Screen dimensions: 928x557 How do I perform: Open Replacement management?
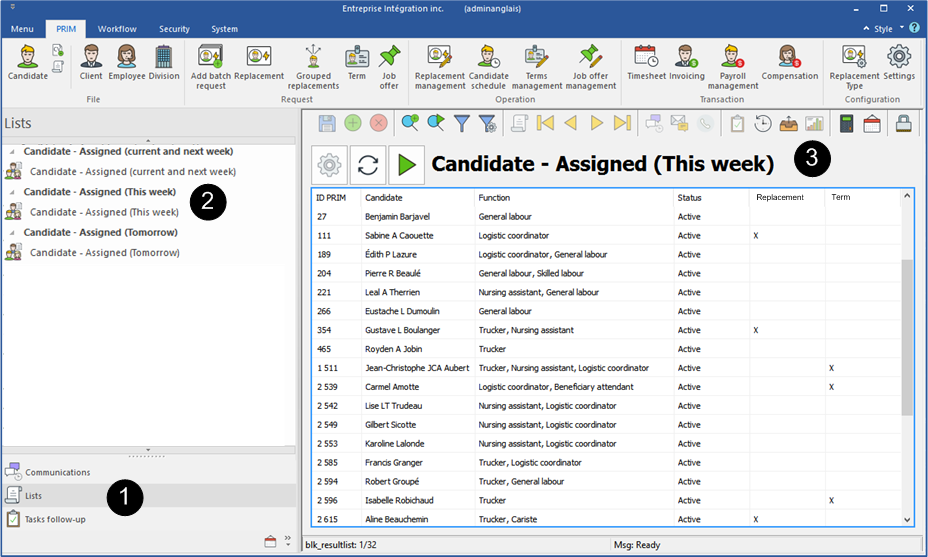tap(440, 67)
